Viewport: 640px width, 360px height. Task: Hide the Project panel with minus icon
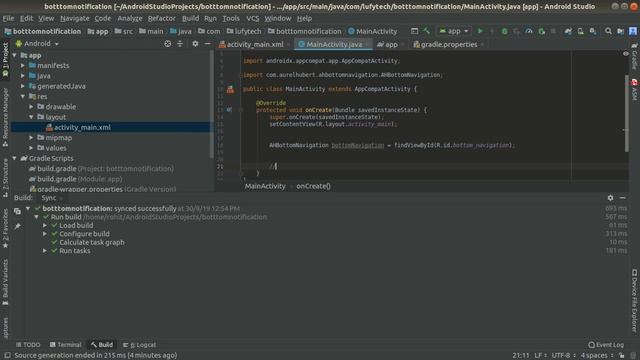[207, 44]
